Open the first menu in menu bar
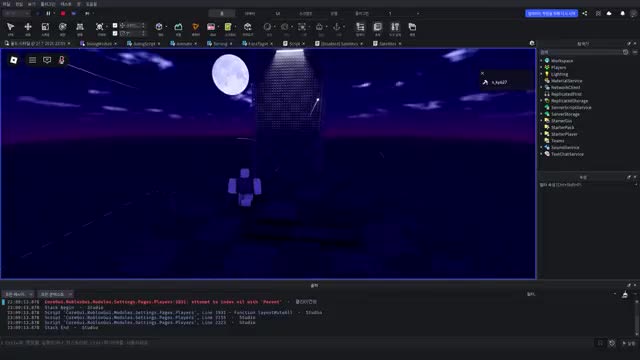Screen dimensions: 640x360 (7, 4)
